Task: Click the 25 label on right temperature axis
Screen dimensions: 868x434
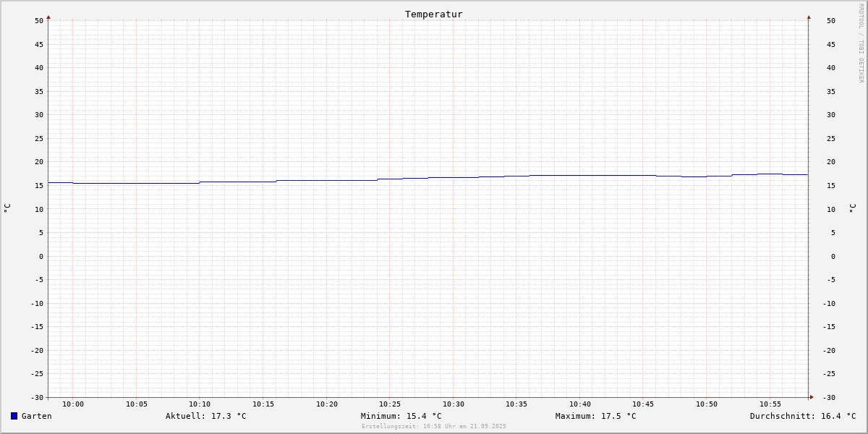Action: (x=831, y=139)
